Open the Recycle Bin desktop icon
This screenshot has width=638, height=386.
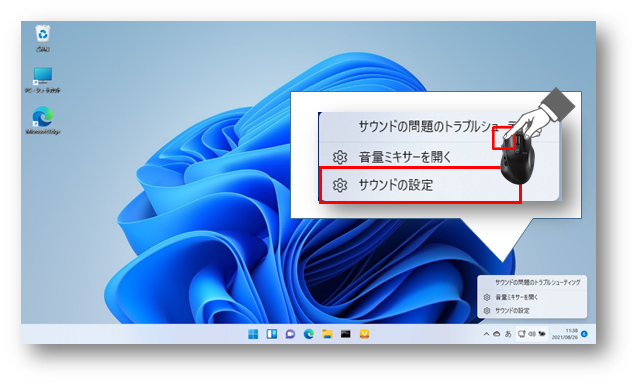coord(43,38)
